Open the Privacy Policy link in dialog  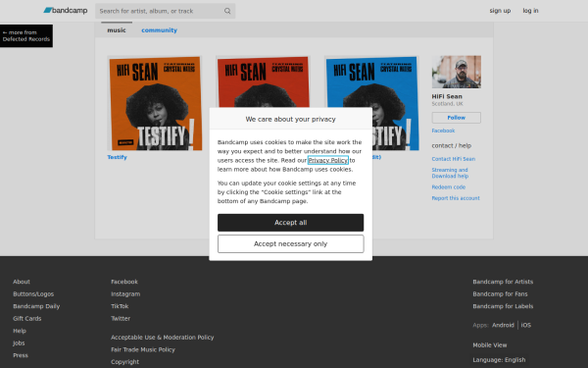click(x=327, y=160)
